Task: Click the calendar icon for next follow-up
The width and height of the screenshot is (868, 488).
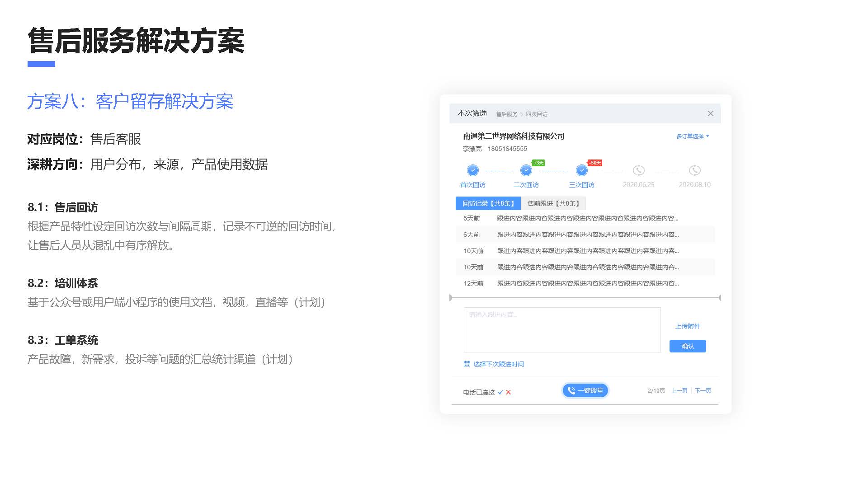Action: coord(467,364)
